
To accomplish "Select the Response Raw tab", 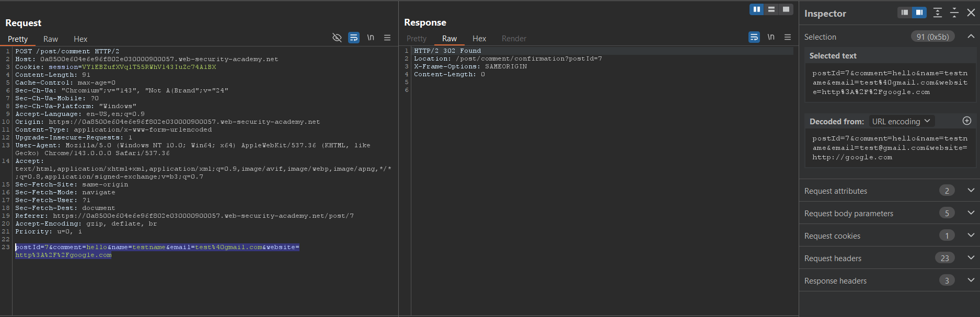I will click(x=449, y=39).
